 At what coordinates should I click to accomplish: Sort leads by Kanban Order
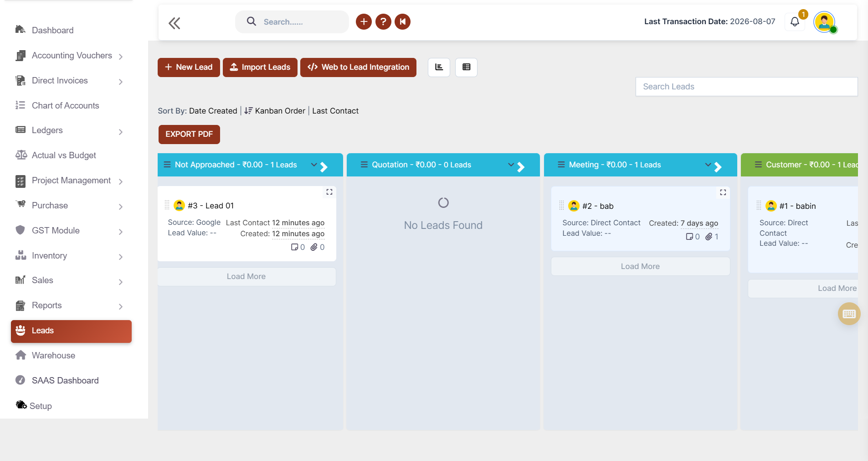pos(280,111)
